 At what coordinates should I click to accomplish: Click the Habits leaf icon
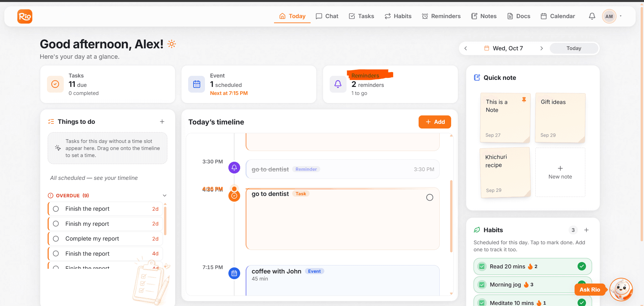477,230
